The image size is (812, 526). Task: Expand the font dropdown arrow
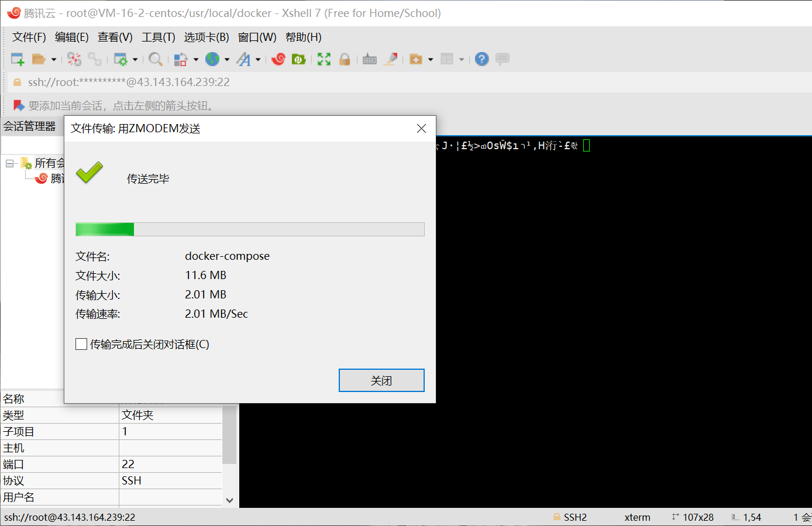click(258, 59)
